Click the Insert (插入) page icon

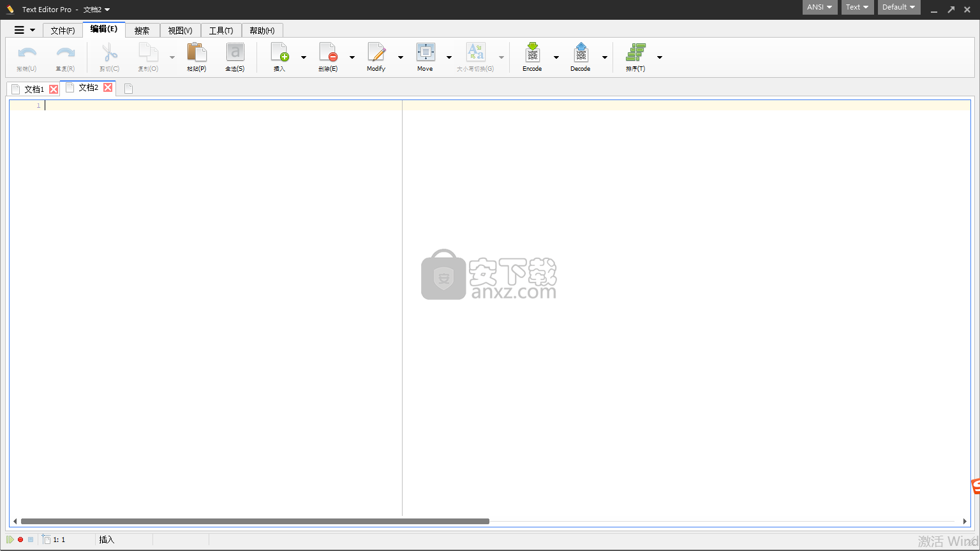[279, 52]
